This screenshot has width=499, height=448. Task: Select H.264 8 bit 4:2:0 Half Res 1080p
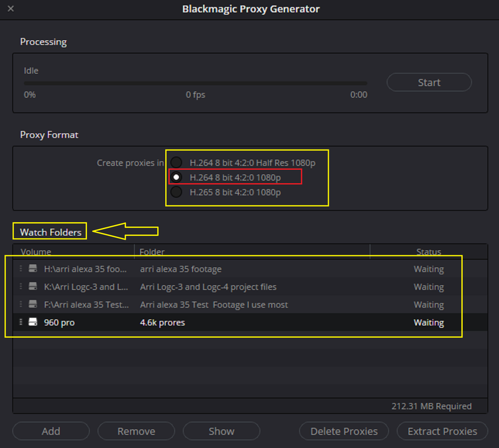[176, 162]
